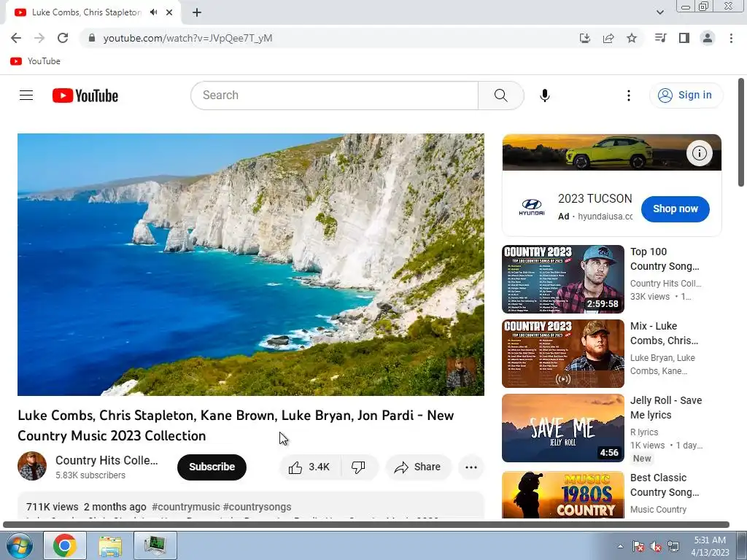
Task: Click the YouTube search field
Action: 334,96
